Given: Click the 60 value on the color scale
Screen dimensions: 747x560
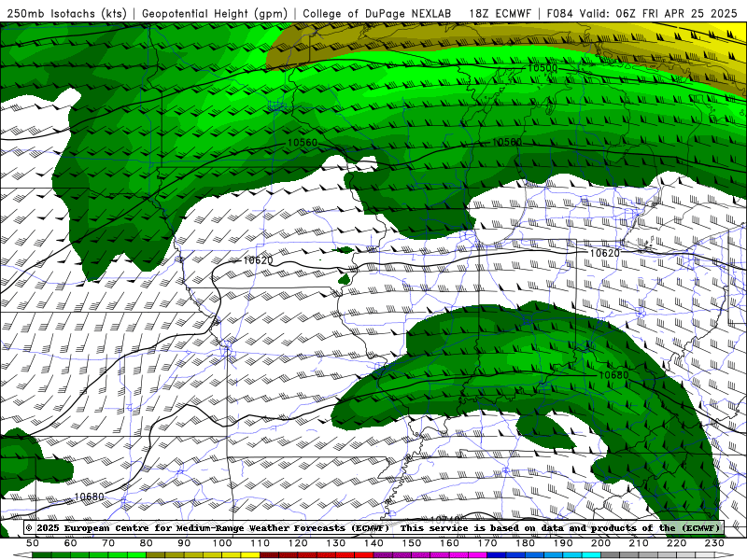Looking at the screenshot, I should pos(70,543).
